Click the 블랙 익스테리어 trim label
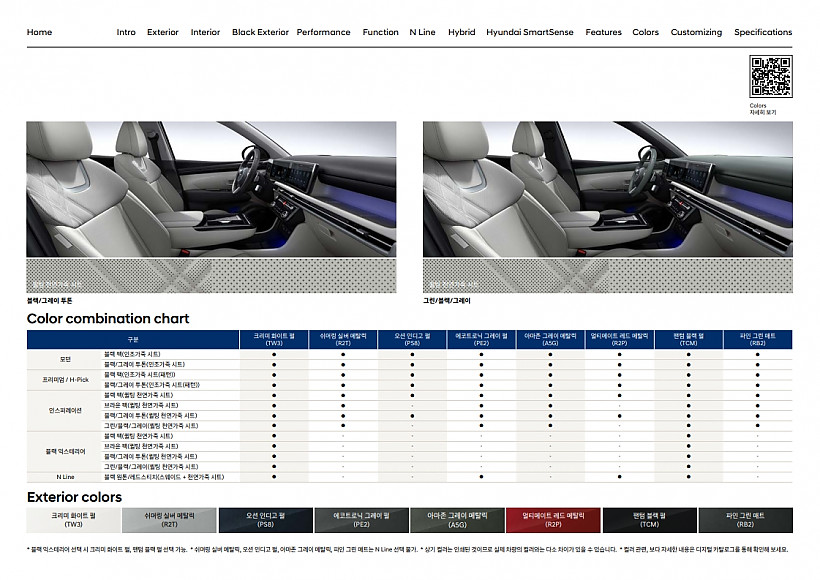 point(65,451)
